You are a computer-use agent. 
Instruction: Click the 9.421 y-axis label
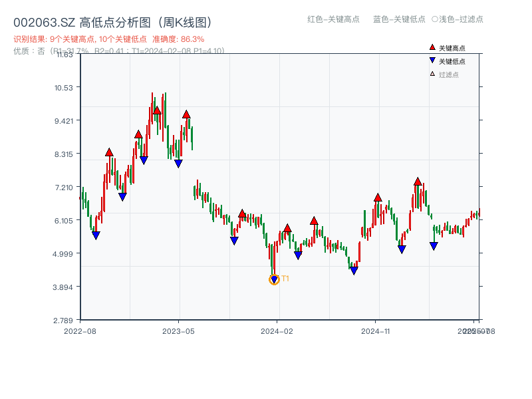64,121
